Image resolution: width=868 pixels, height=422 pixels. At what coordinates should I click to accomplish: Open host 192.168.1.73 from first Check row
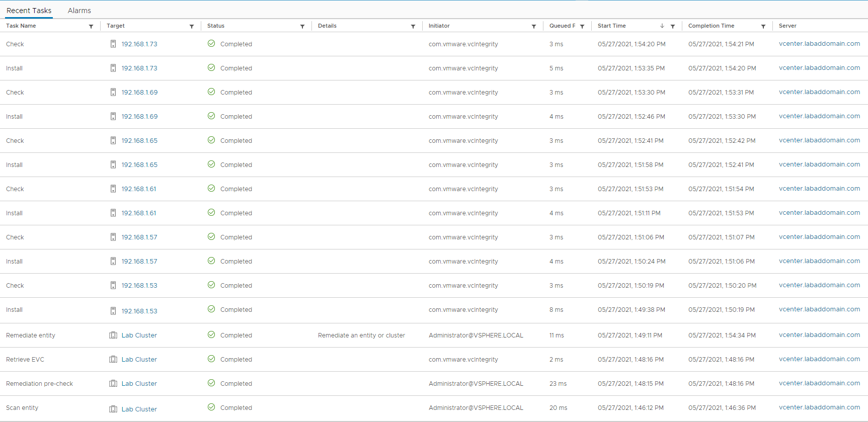click(x=139, y=44)
